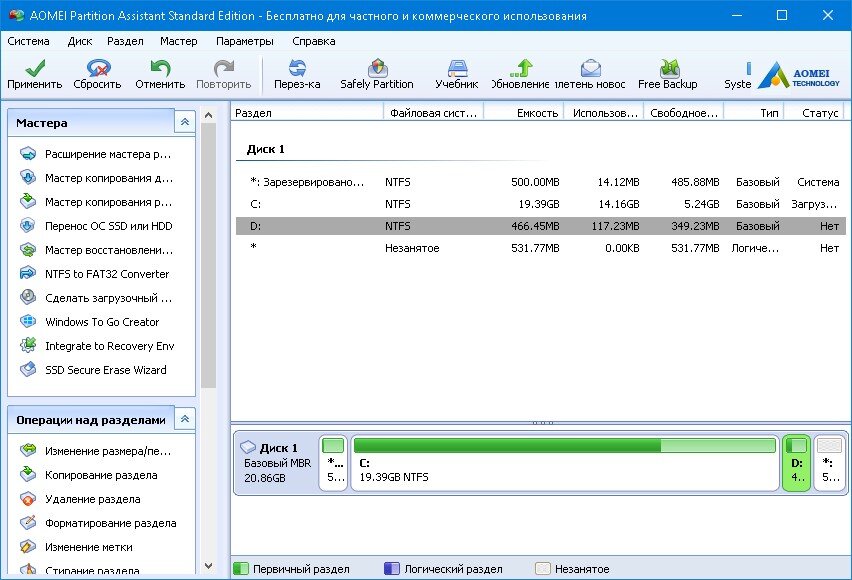Select the Зарезервировано system partition row

click(541, 182)
